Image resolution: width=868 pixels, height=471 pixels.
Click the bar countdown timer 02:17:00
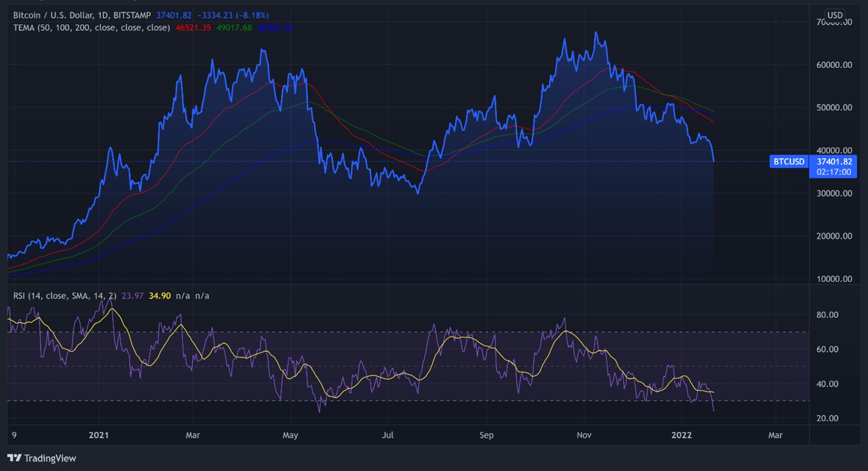coord(833,172)
